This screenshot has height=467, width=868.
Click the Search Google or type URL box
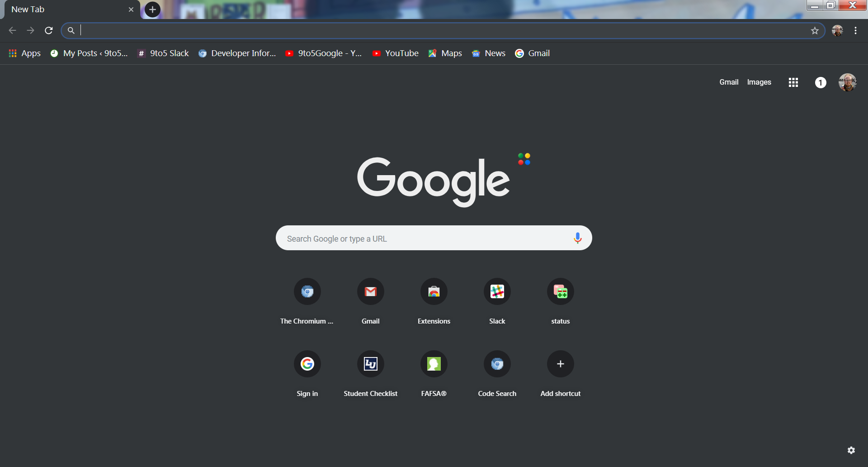pyautogui.click(x=425, y=238)
